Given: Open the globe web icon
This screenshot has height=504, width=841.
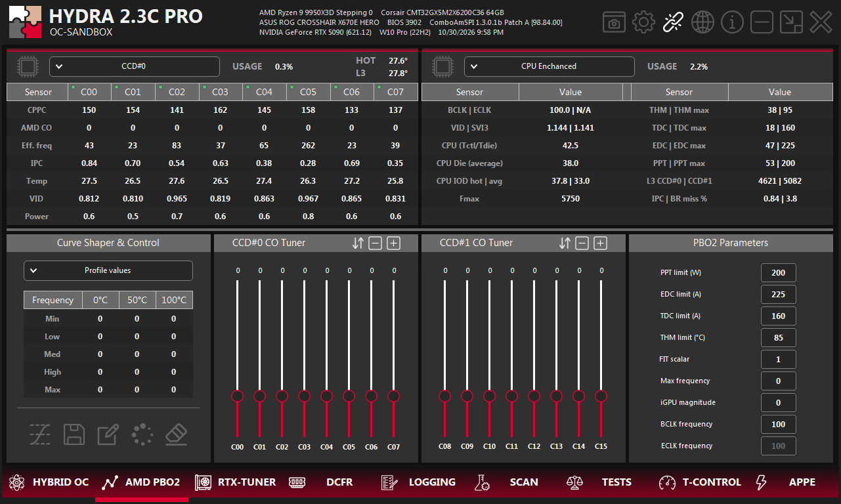Looking at the screenshot, I should click(x=702, y=22).
